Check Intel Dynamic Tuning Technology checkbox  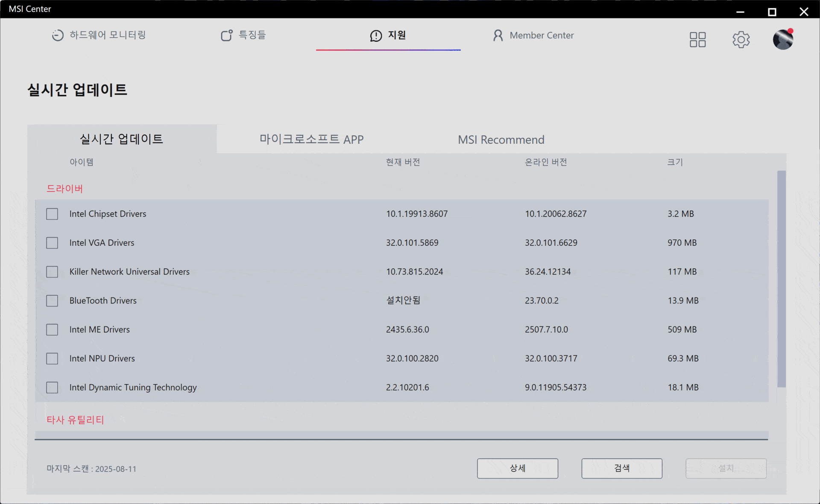point(52,387)
